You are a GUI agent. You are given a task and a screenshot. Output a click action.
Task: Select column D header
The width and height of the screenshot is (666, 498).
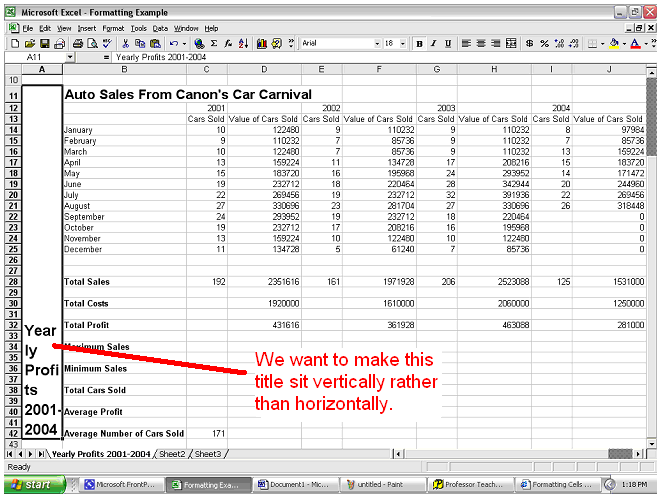coord(264,69)
